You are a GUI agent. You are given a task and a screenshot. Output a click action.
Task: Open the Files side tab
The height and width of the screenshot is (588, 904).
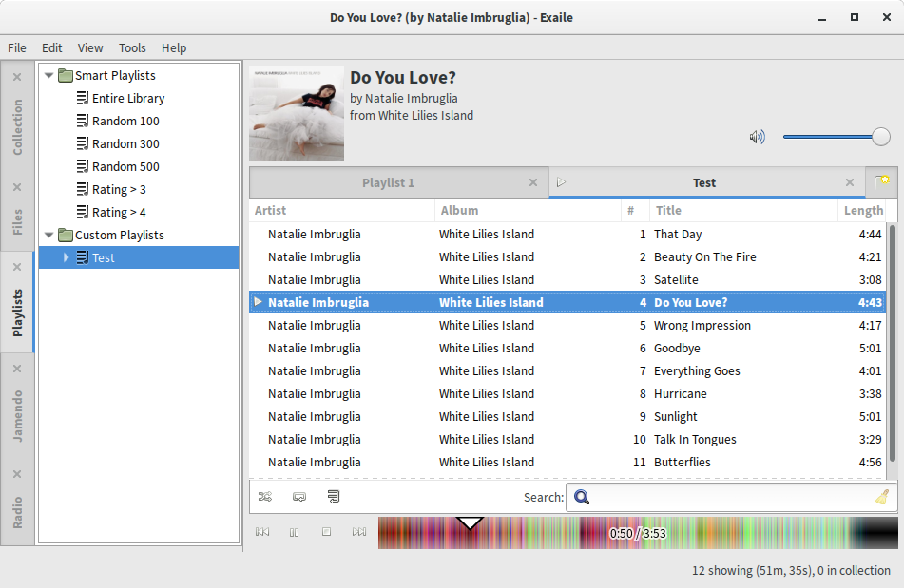[18, 221]
